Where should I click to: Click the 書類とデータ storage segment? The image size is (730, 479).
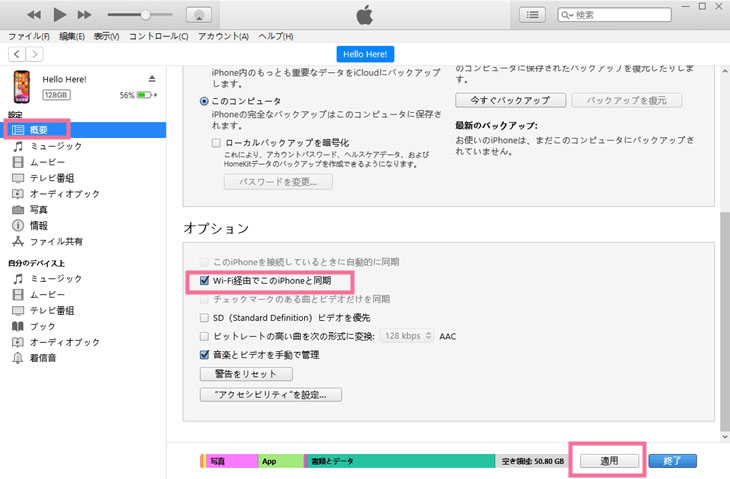(401, 461)
